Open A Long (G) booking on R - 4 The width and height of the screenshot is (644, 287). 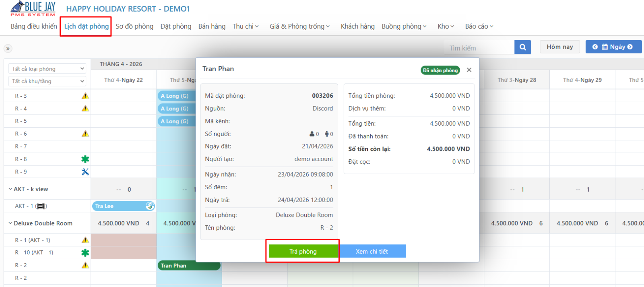[176, 109]
